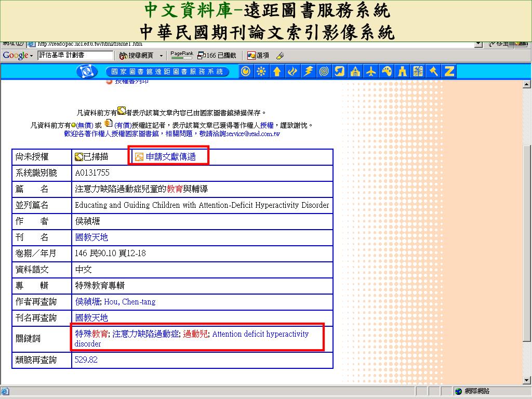Click the scanned-document icon beside 已掃描
The image size is (532, 399).
[x=79, y=157]
